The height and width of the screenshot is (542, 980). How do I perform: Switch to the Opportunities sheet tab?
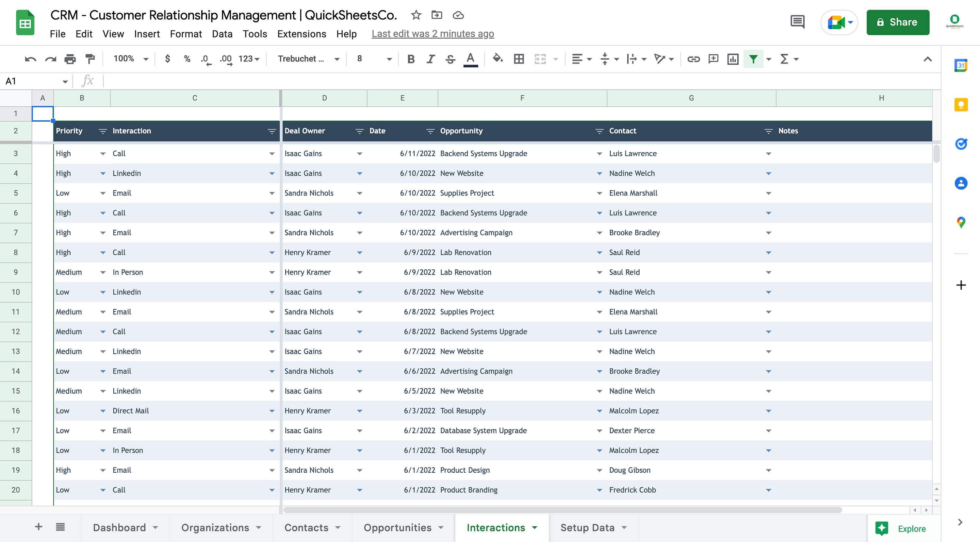click(398, 528)
